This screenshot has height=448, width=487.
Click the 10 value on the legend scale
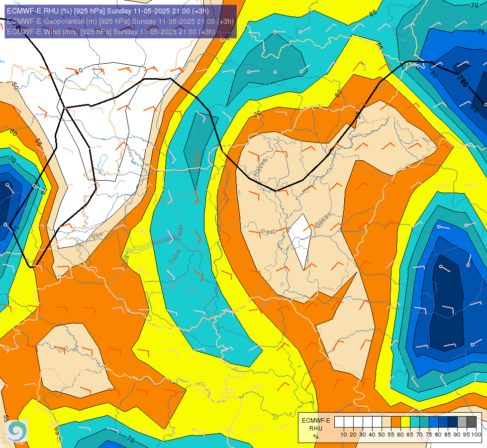click(344, 435)
